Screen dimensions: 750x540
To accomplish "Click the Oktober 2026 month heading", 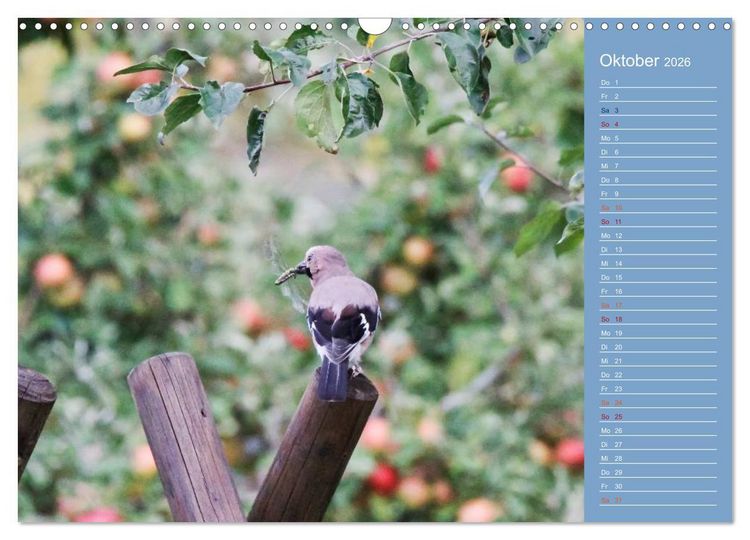I will click(645, 61).
